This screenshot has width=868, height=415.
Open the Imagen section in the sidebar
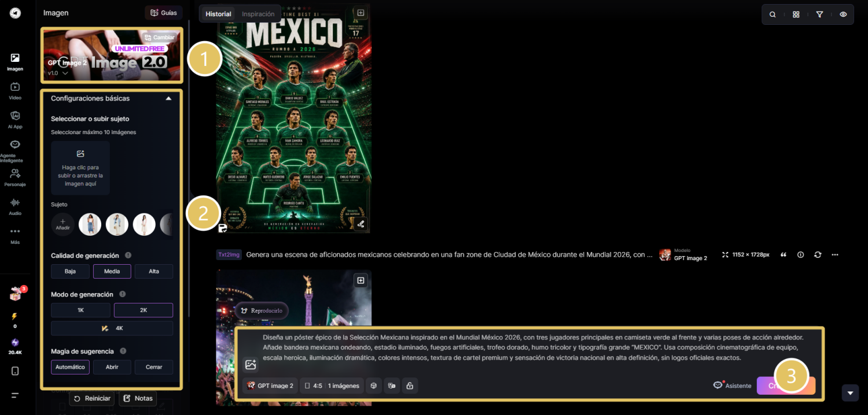15,62
